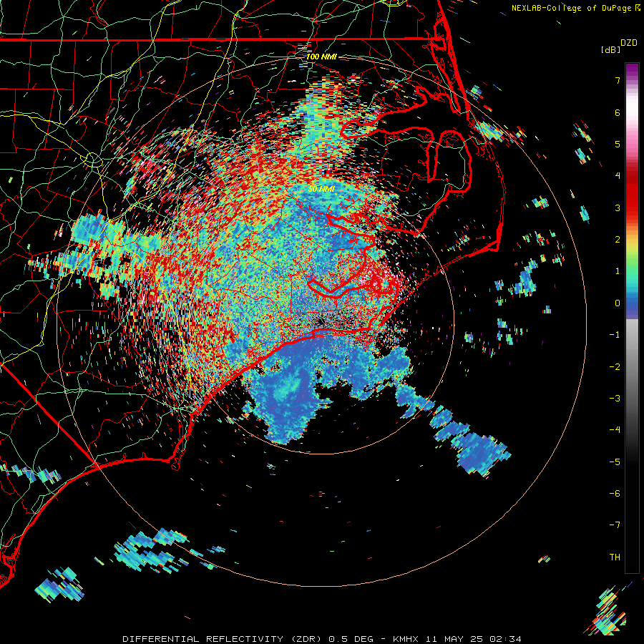Click the 0 value on the color scale
644x644 pixels.
[618, 303]
